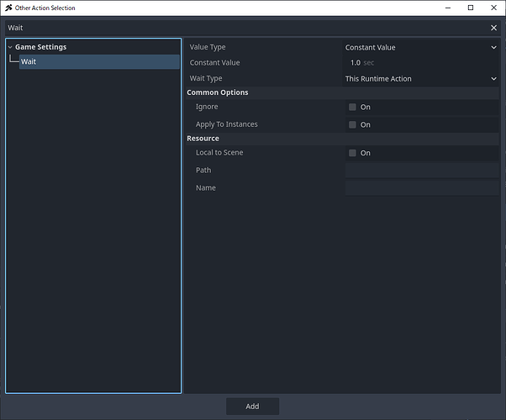Focus the Name input field

pyautogui.click(x=421, y=188)
